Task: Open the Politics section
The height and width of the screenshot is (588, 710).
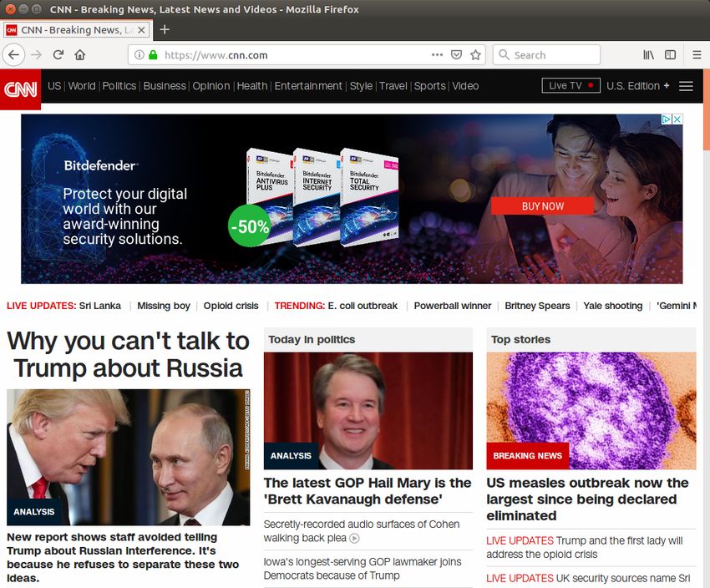Action: click(x=119, y=86)
